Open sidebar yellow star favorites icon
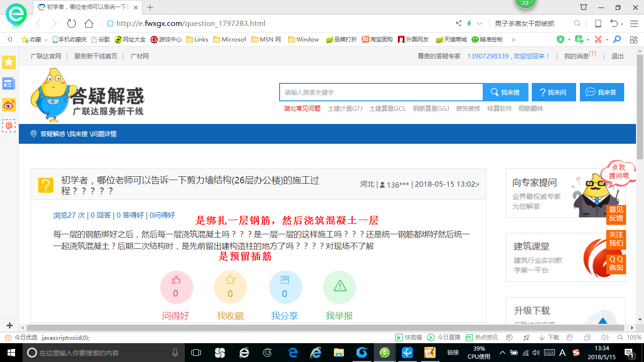This screenshot has width=644, height=362. [x=9, y=62]
